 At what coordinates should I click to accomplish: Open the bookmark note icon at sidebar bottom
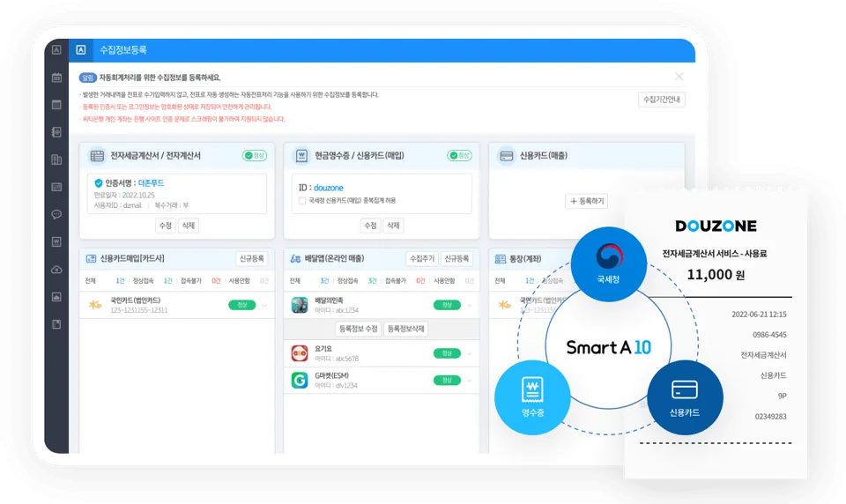[x=56, y=324]
